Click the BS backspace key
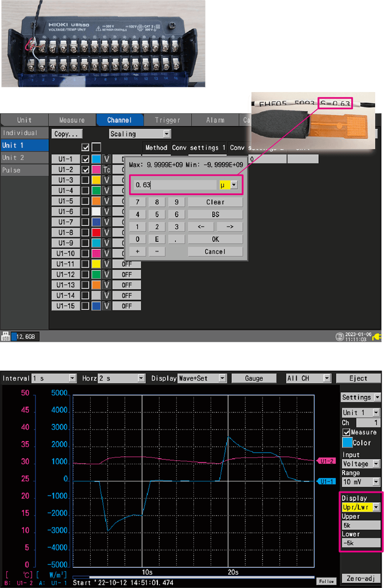This screenshot has height=588, width=384. (x=215, y=215)
